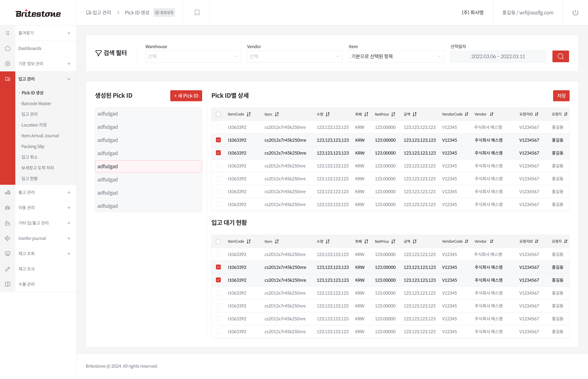Select the 기준 정보 관리 gear icon
Screen dimensions: 588x379
click(x=8, y=63)
